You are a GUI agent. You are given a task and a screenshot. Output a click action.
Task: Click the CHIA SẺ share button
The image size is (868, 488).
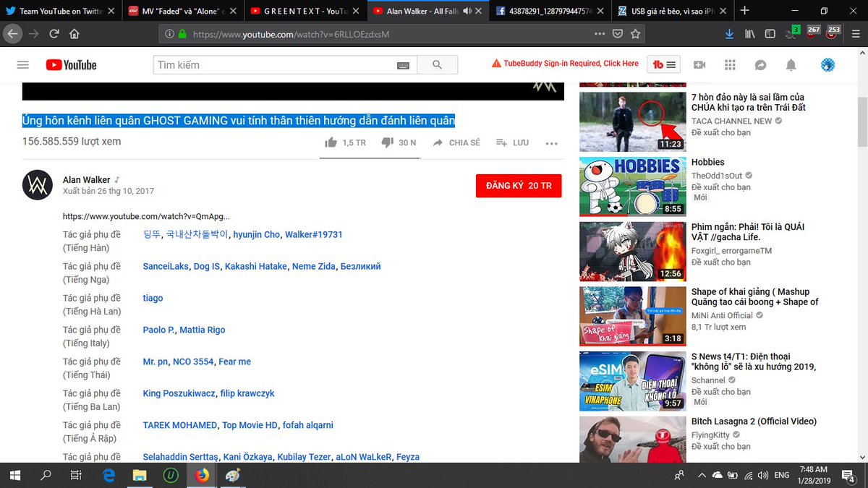456,142
